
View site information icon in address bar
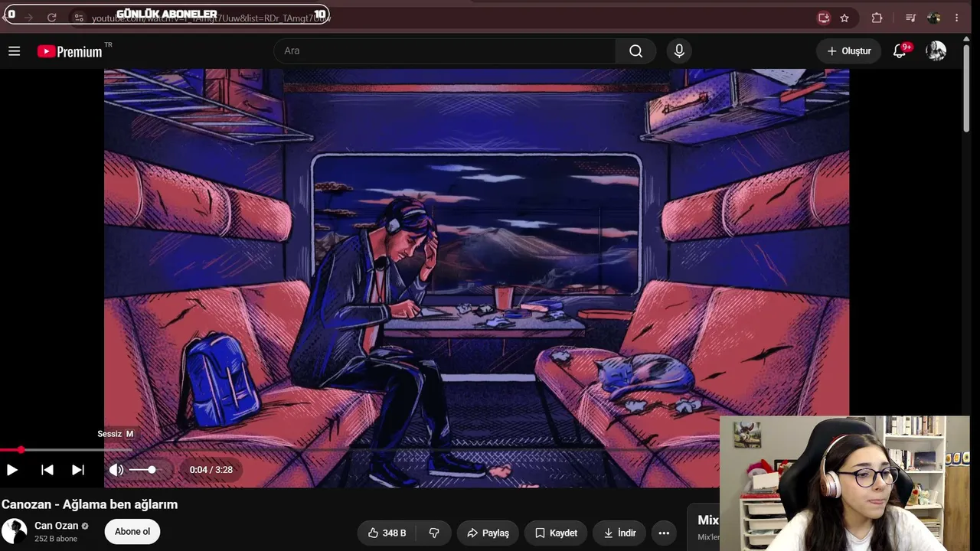tap(79, 18)
